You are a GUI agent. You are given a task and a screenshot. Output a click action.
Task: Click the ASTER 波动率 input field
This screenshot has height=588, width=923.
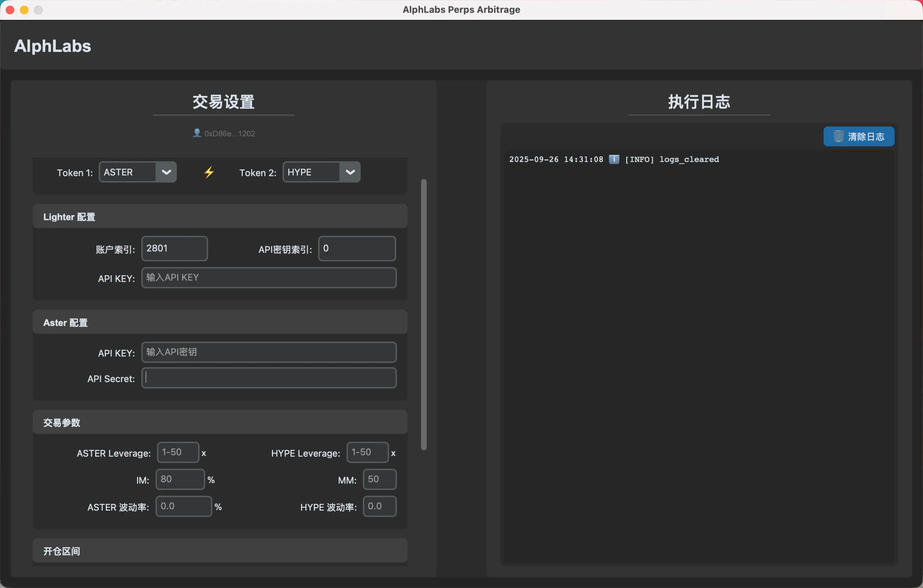pyautogui.click(x=183, y=506)
